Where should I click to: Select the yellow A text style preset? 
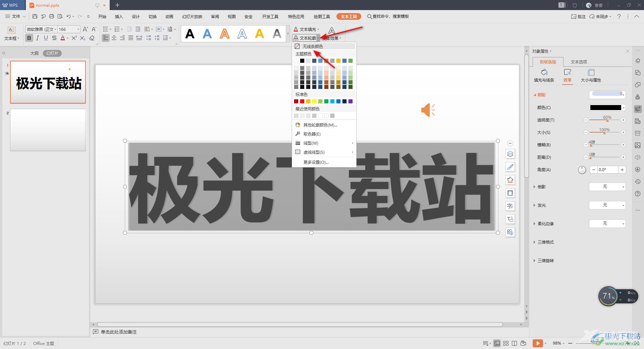coord(259,34)
